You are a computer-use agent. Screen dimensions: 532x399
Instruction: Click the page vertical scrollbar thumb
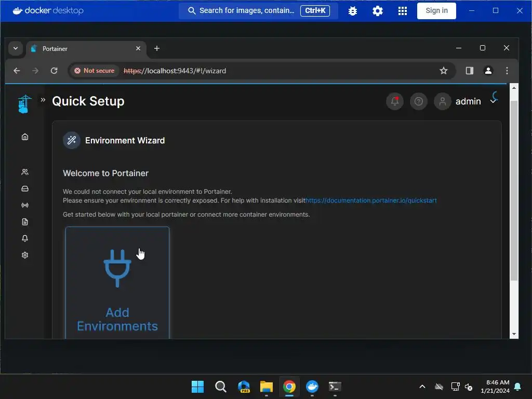pos(514,191)
